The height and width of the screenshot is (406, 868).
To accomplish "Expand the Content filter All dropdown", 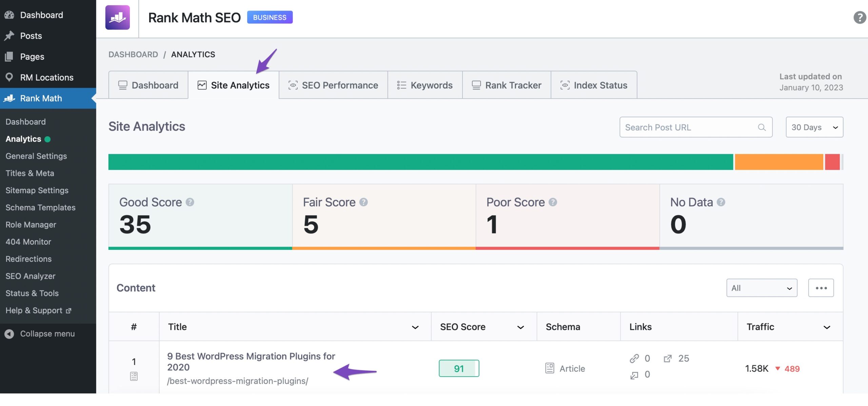I will pyautogui.click(x=761, y=287).
